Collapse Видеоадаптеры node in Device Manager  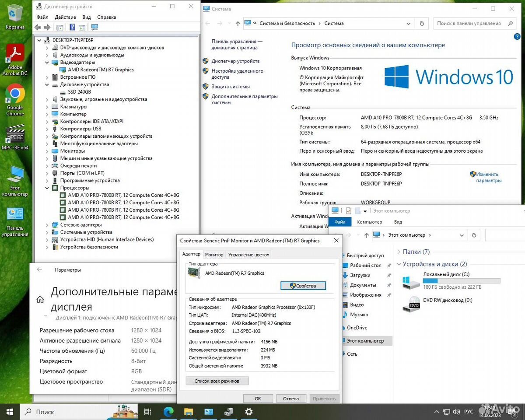[x=47, y=62]
